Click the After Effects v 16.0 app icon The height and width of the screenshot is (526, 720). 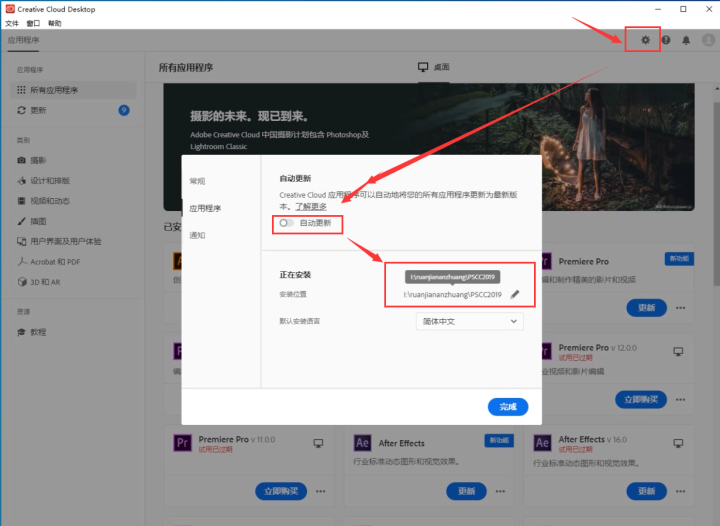tap(542, 443)
